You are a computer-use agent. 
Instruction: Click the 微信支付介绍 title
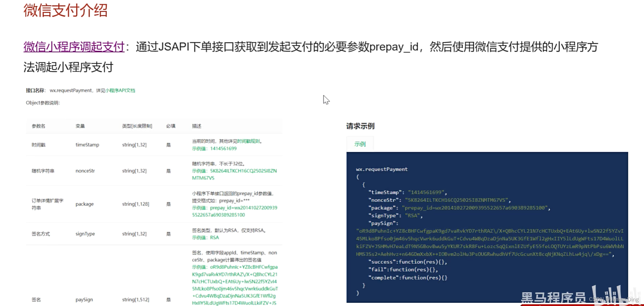click(66, 10)
